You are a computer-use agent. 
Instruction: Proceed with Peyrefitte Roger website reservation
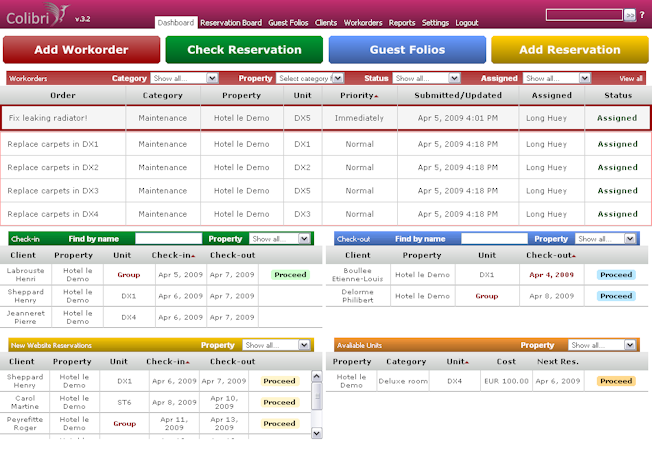coord(279,423)
